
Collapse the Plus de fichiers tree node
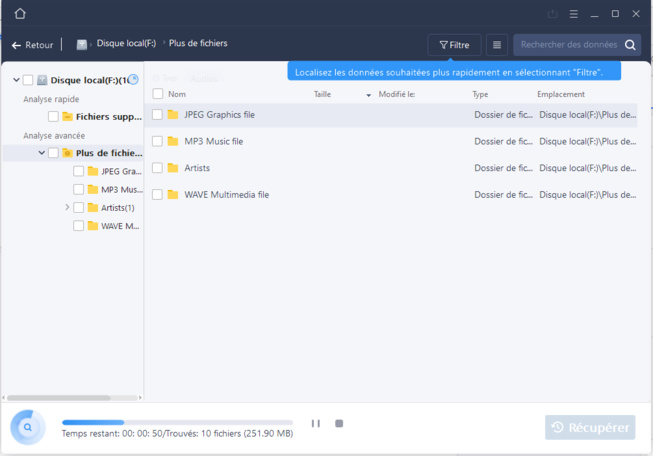42,153
